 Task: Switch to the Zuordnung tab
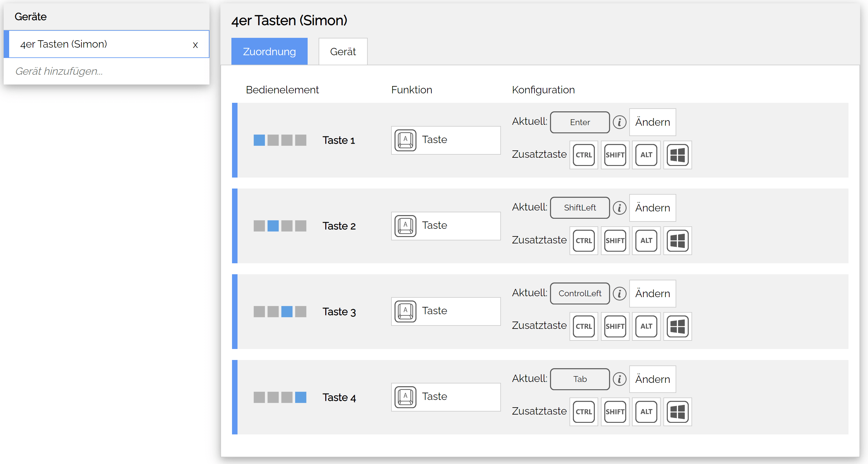click(269, 51)
